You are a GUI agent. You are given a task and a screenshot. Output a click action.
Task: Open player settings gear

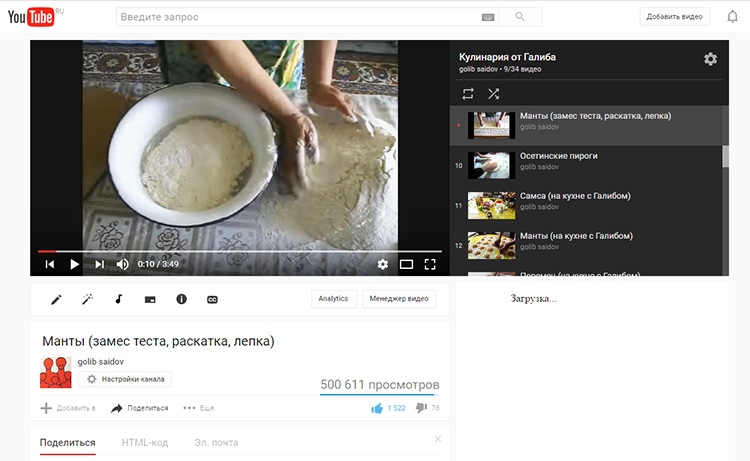tap(383, 264)
